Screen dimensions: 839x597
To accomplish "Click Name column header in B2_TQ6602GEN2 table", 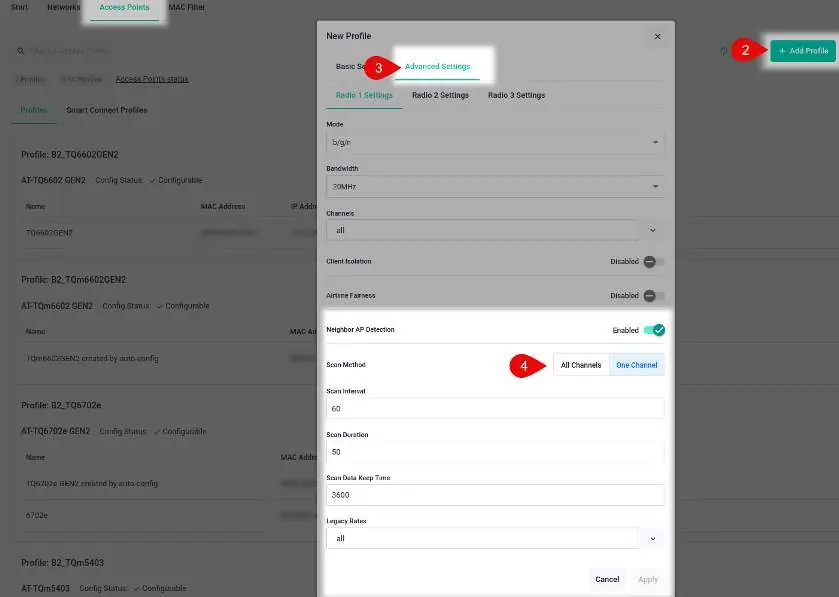I will coord(35,206).
